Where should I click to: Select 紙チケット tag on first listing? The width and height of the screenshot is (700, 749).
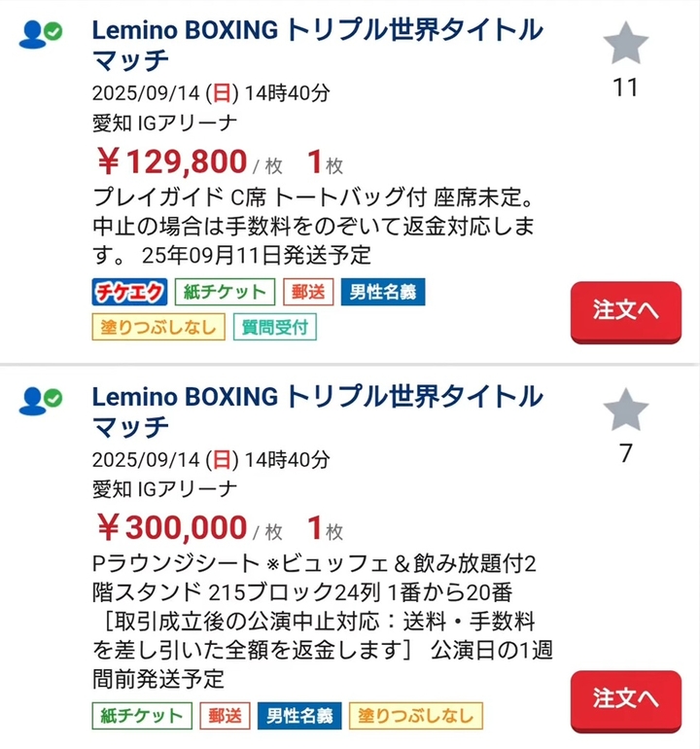pyautogui.click(x=226, y=292)
